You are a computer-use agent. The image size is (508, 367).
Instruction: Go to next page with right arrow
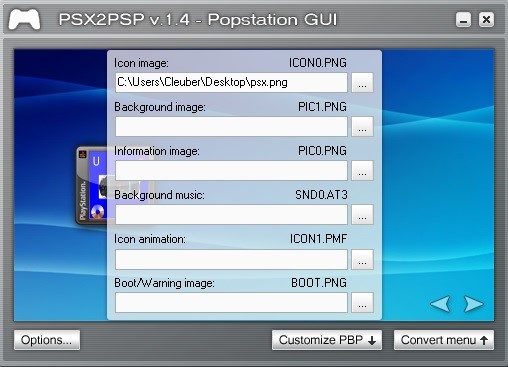click(x=474, y=304)
